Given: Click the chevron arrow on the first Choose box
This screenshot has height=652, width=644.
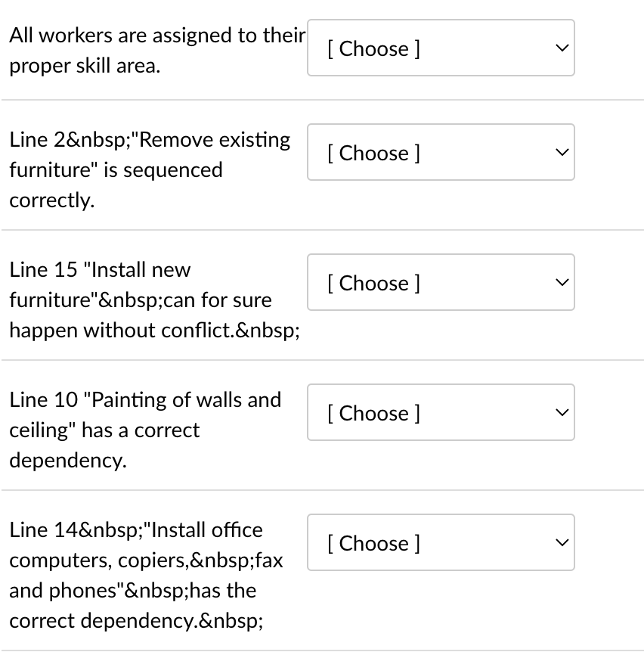Looking at the screenshot, I should 561,48.
